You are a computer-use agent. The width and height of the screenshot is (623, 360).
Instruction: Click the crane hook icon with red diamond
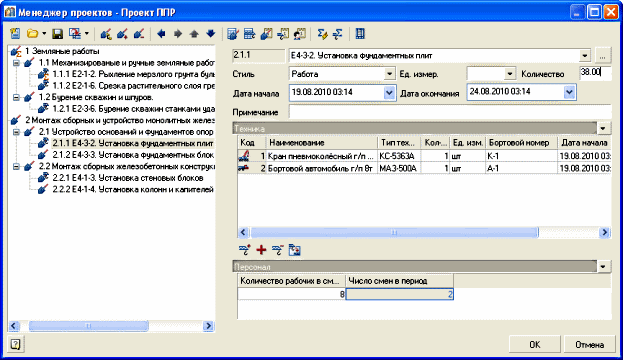244,250
